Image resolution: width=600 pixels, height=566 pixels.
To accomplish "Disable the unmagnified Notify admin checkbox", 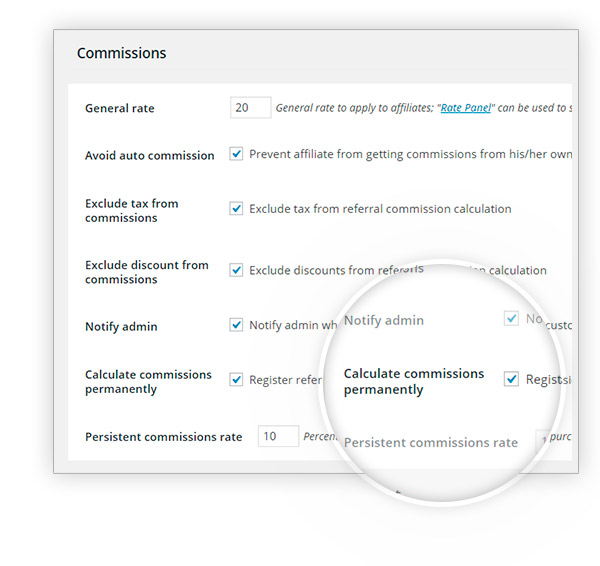I will coord(236,325).
